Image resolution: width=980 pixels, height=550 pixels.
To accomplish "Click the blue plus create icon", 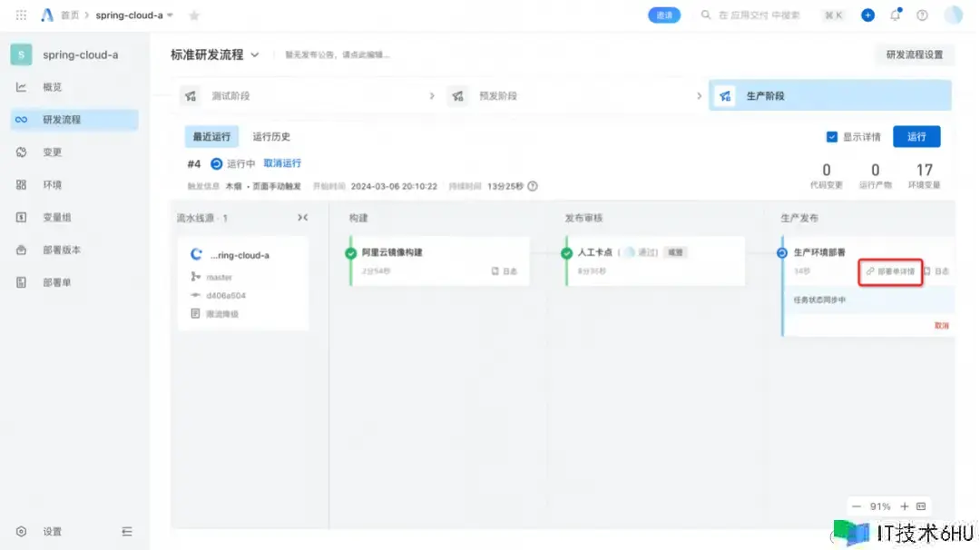I will coord(868,15).
